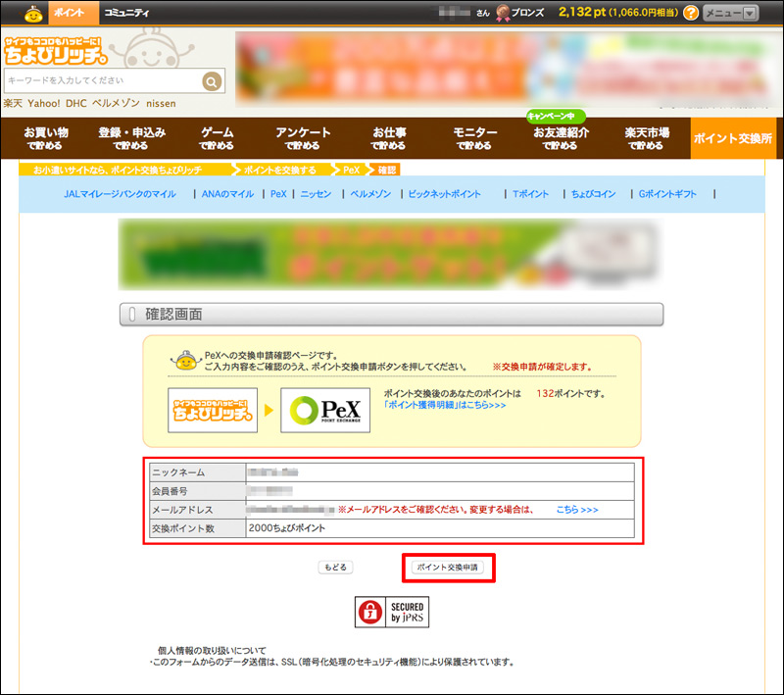Click the 個人情報の取り扱いについて text
Viewport: 784px width, 695px height.
click(212, 651)
